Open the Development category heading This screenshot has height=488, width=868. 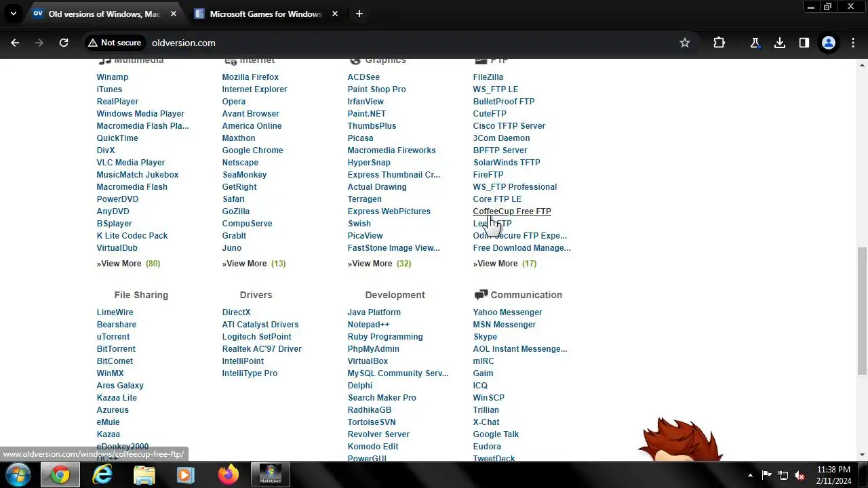(395, 295)
